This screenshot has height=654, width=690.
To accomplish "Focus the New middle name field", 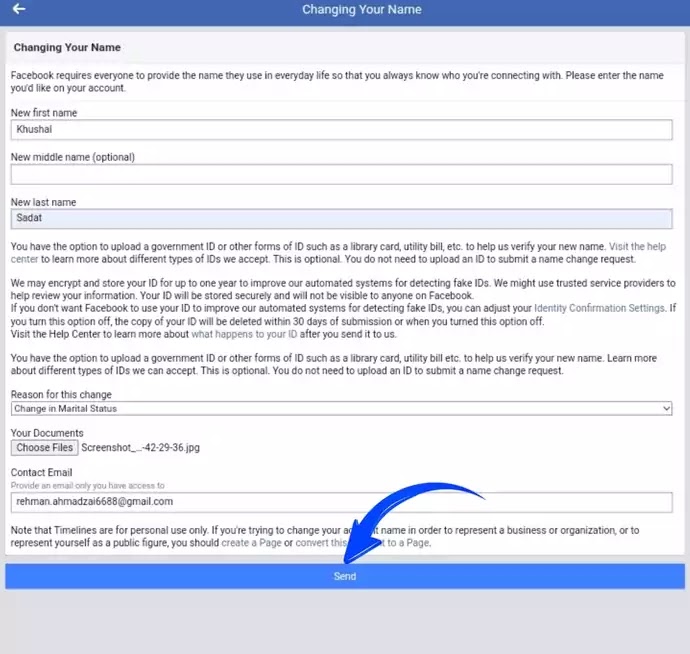I will 341,174.
